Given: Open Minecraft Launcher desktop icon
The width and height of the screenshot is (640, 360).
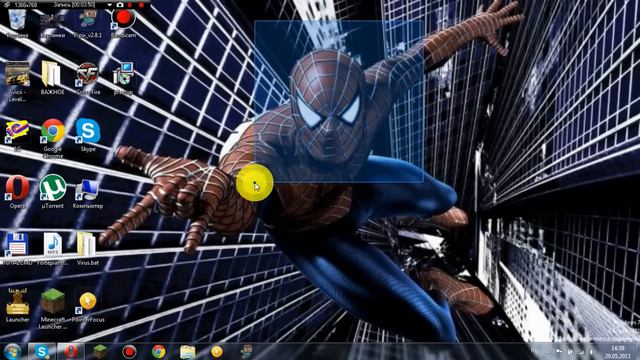Looking at the screenshot, I should click(53, 309).
